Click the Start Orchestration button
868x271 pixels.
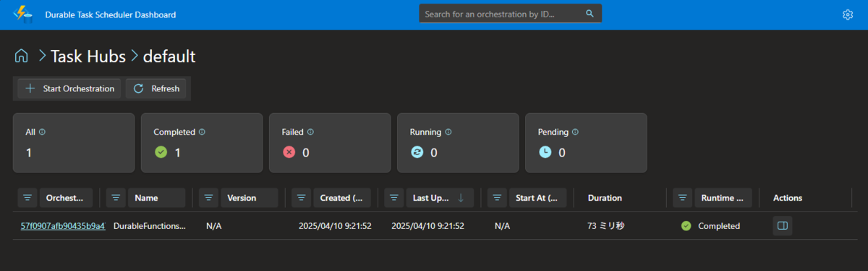(69, 88)
